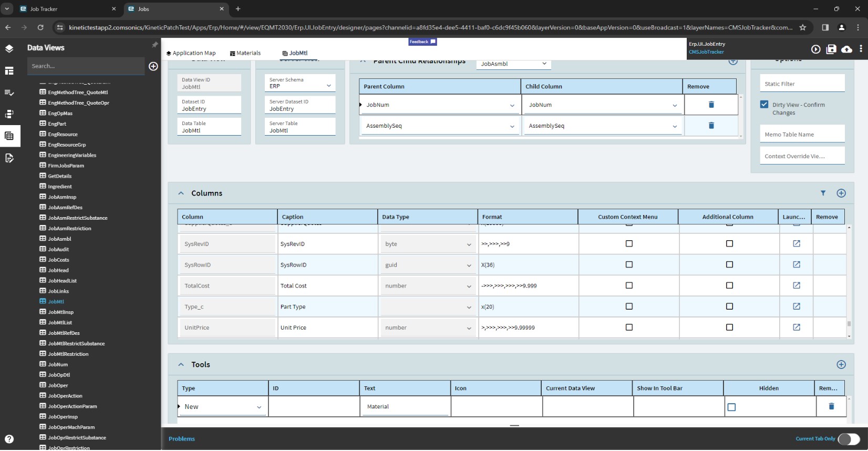Open the Problems panel

click(182, 439)
